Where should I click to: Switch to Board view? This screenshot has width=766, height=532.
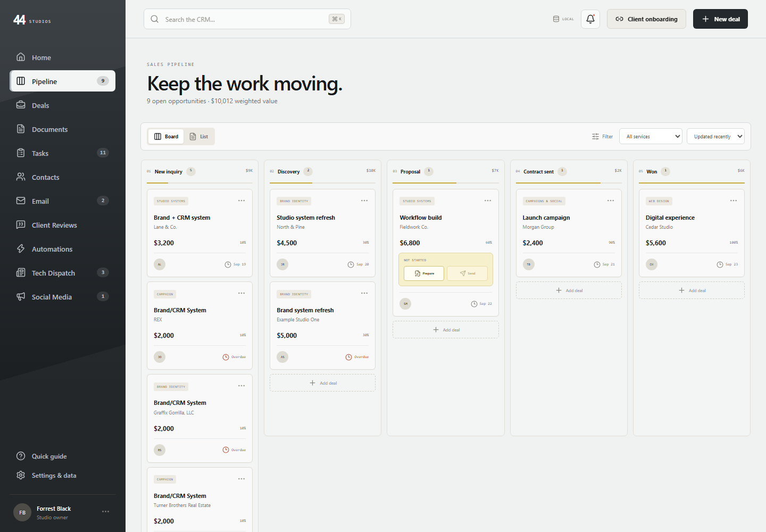point(166,137)
